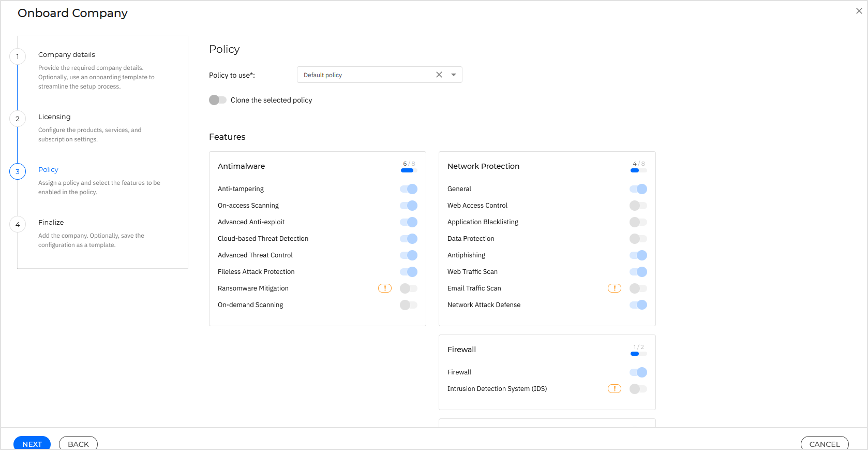Go to step 1 Company details
This screenshot has height=450, width=868.
pyautogui.click(x=67, y=54)
